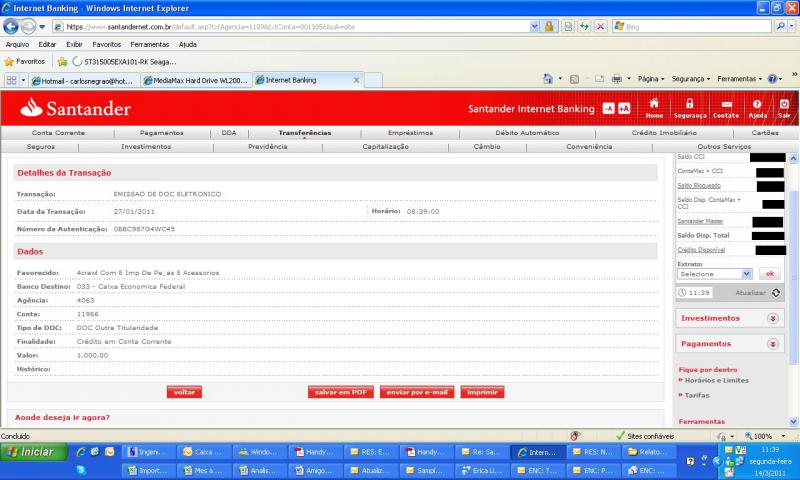Image resolution: width=800 pixels, height=480 pixels.
Task: Open the IE Ferramentas toolbar dropdown
Action: click(739, 79)
